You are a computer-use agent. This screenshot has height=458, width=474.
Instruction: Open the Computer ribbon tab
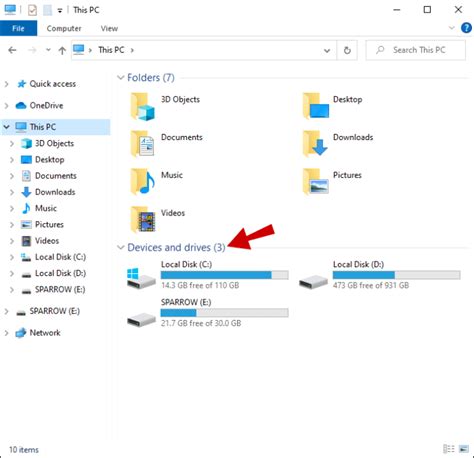click(64, 29)
